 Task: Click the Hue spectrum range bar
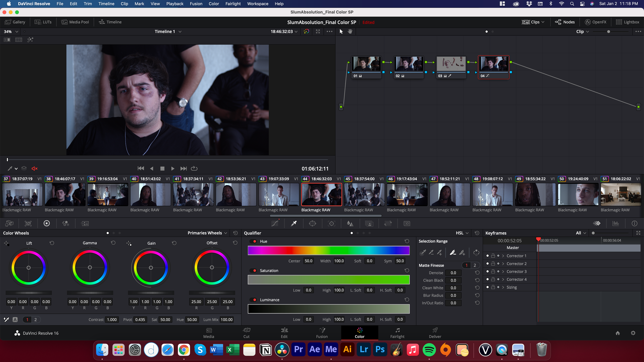pyautogui.click(x=329, y=250)
